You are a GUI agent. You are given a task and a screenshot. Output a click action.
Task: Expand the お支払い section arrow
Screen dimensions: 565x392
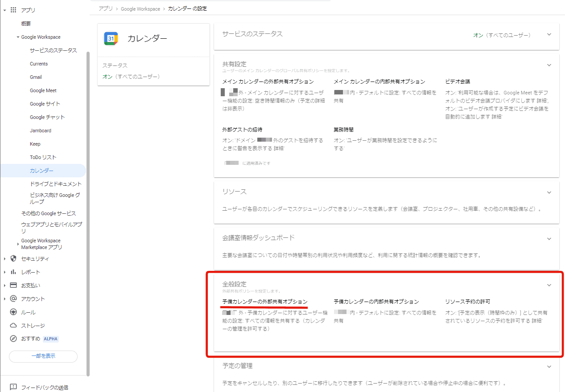click(x=4, y=286)
